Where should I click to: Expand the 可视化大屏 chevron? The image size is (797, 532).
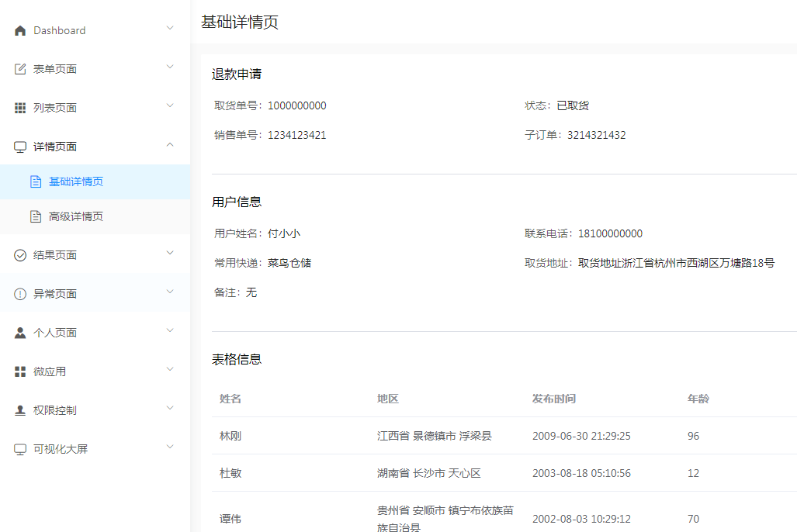(x=170, y=447)
